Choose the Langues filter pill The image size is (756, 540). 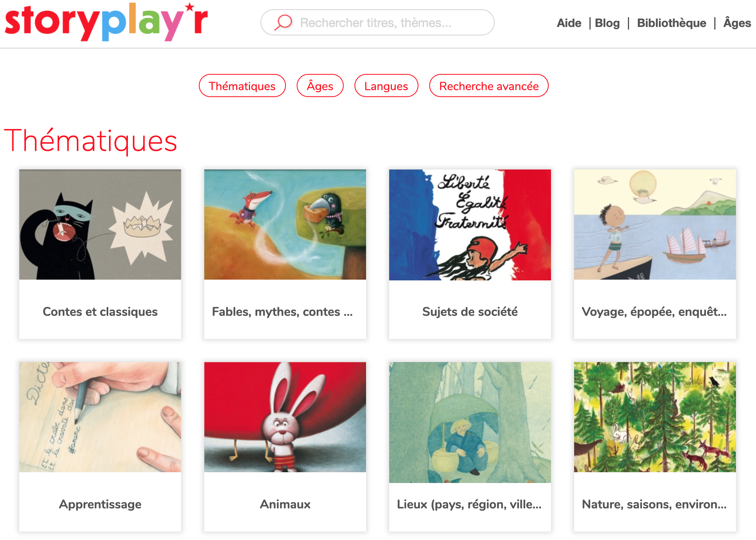point(386,86)
